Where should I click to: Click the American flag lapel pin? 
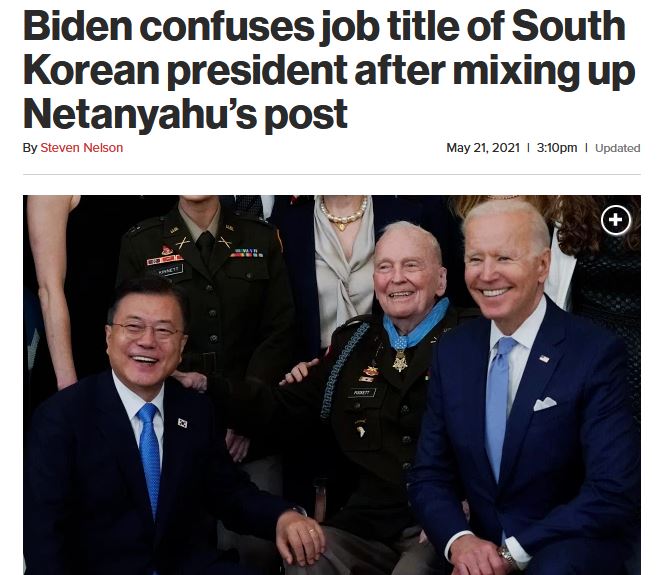tap(544, 359)
